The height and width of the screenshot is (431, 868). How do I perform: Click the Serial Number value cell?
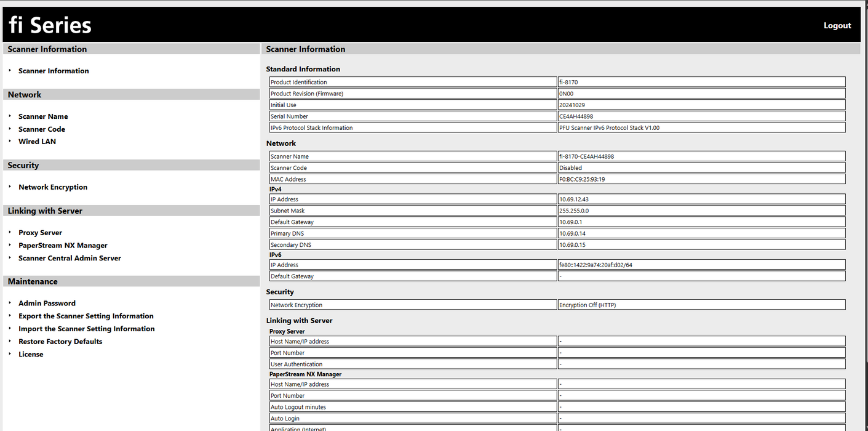(701, 116)
